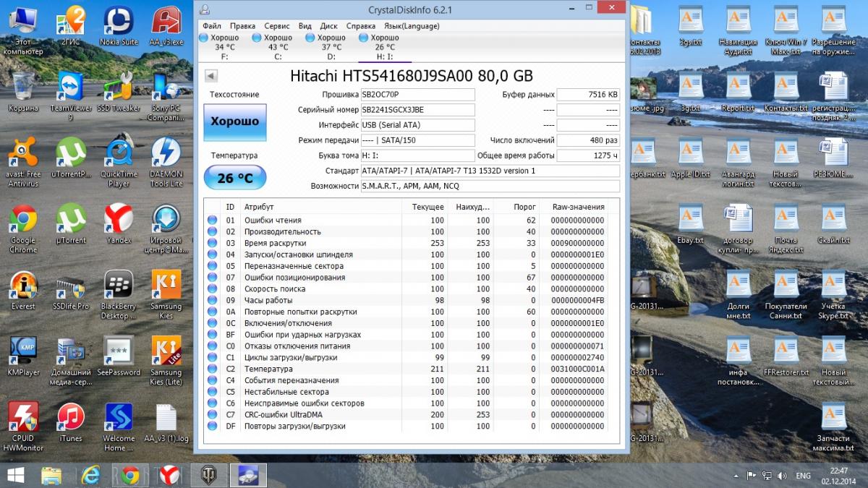Open the Вид menu
The width and height of the screenshot is (868, 488).
tap(305, 26)
